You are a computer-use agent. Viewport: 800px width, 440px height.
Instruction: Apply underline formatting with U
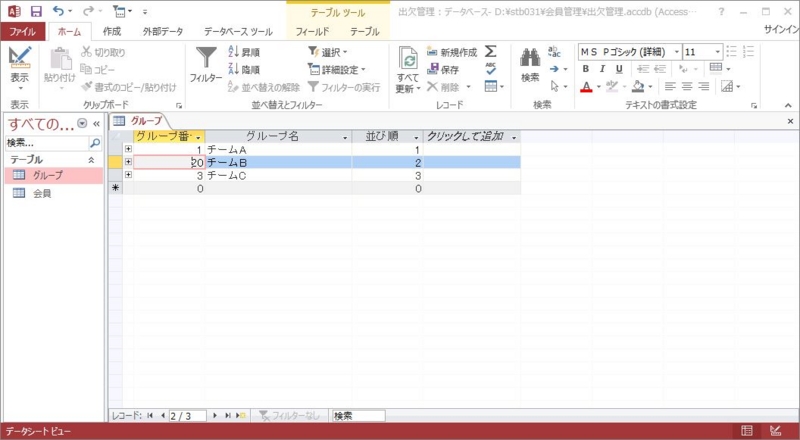point(619,69)
